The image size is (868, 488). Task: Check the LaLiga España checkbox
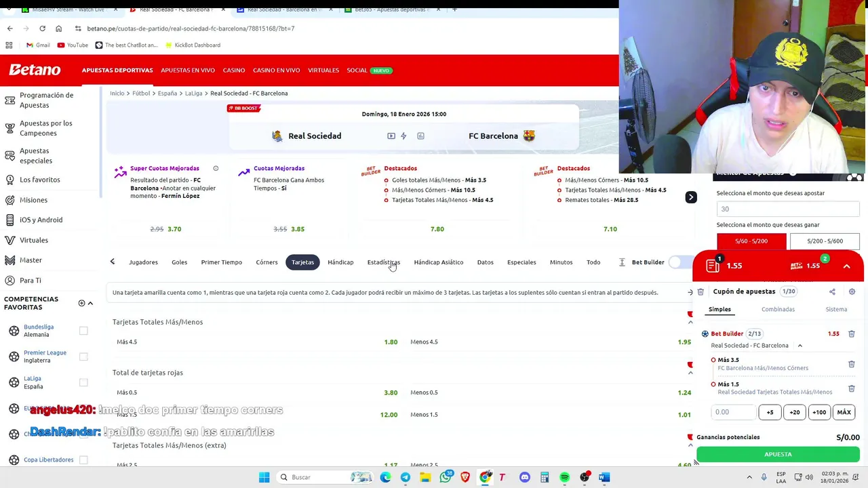[83, 382]
